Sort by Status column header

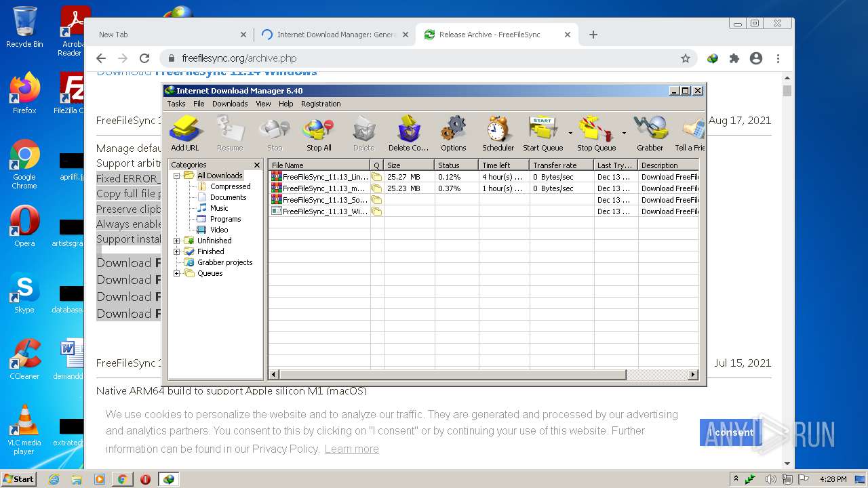[x=456, y=165]
